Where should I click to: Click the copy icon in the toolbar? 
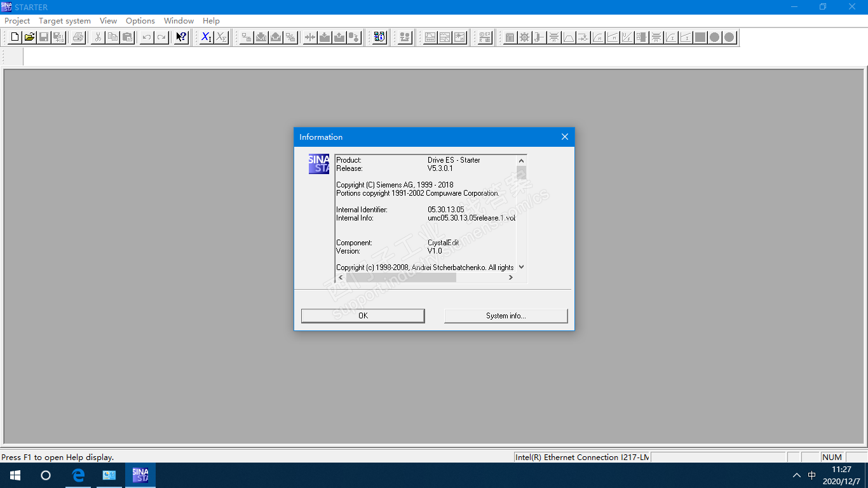click(x=112, y=37)
